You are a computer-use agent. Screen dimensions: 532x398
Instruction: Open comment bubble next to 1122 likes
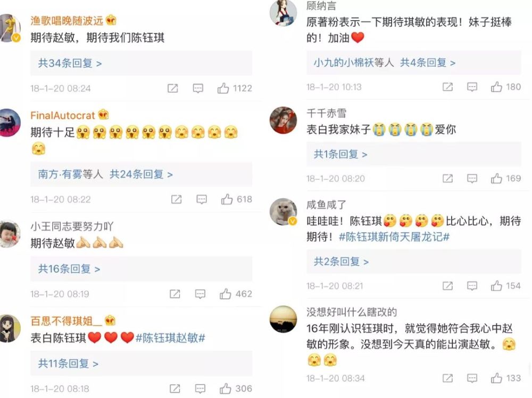click(x=198, y=89)
